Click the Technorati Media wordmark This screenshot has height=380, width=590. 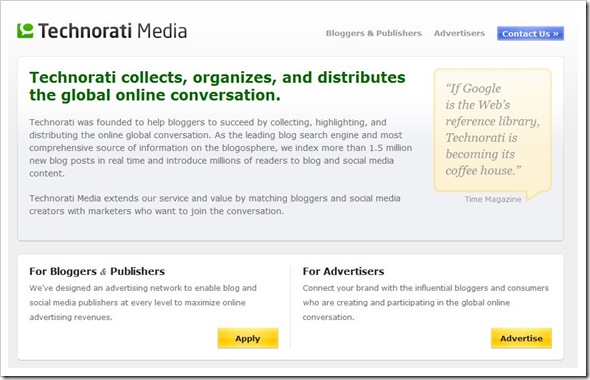point(112,31)
